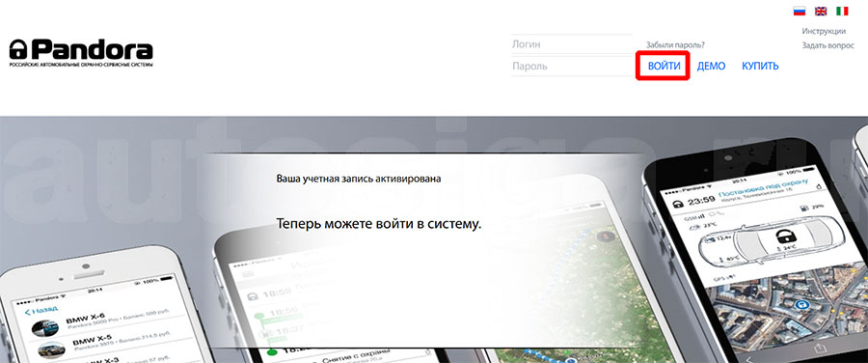Open the Забыли пароль? link

(675, 44)
